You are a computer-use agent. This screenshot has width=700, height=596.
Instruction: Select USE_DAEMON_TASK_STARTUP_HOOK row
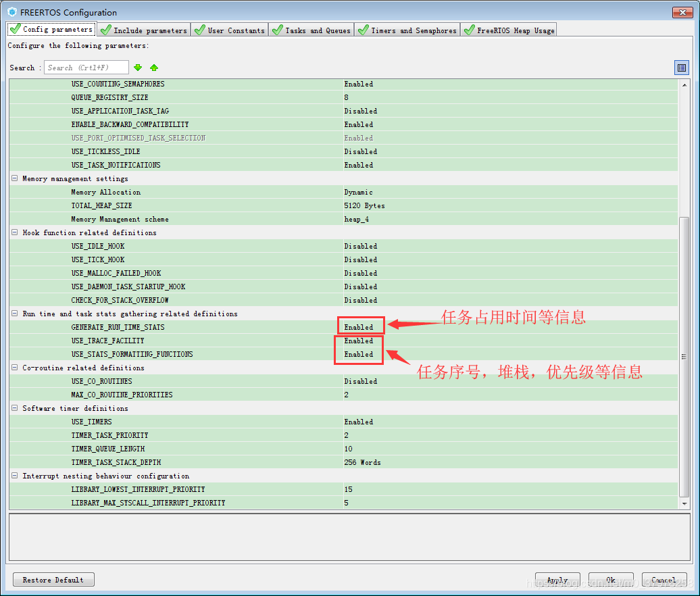(x=343, y=287)
